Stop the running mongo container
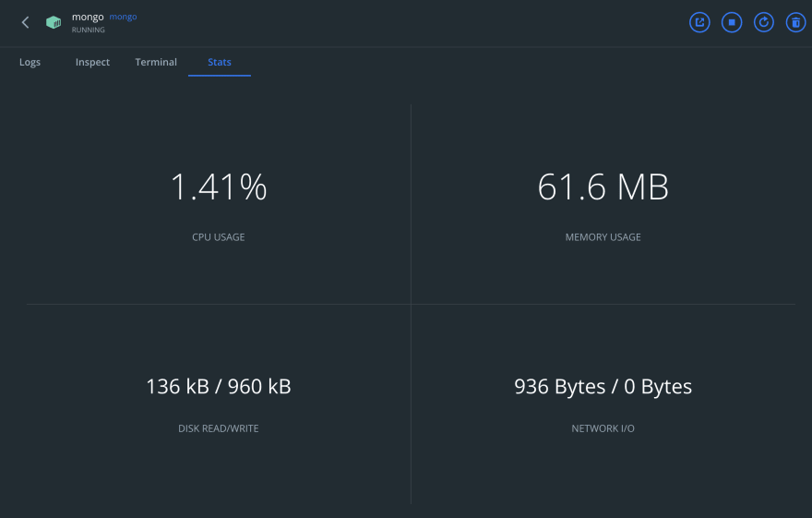This screenshot has height=518, width=812. [731, 22]
